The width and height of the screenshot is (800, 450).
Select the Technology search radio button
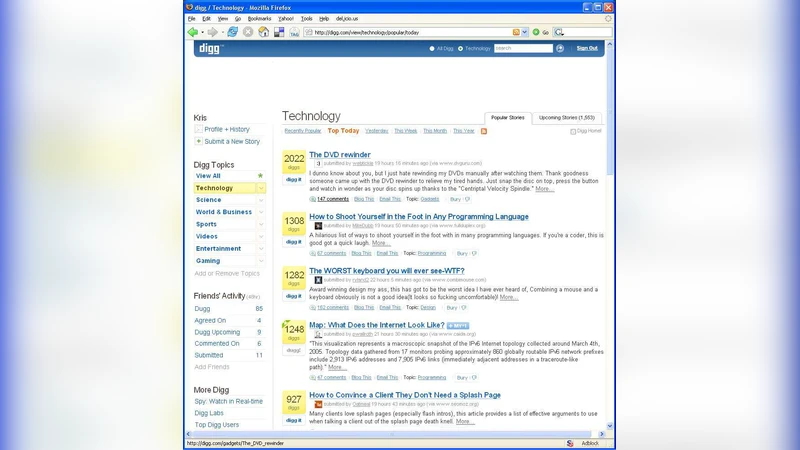461,48
